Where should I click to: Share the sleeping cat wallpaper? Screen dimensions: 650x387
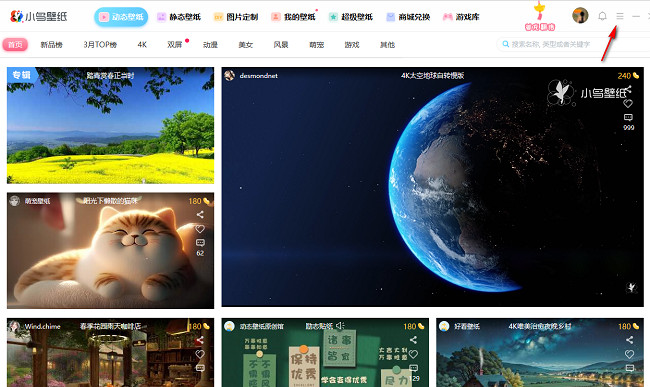click(200, 215)
